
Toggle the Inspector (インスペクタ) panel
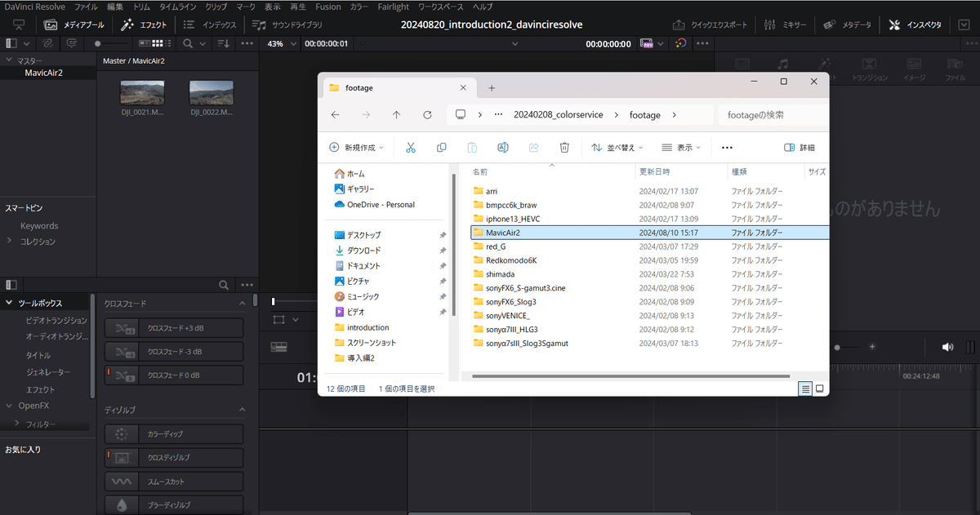pyautogui.click(x=915, y=24)
